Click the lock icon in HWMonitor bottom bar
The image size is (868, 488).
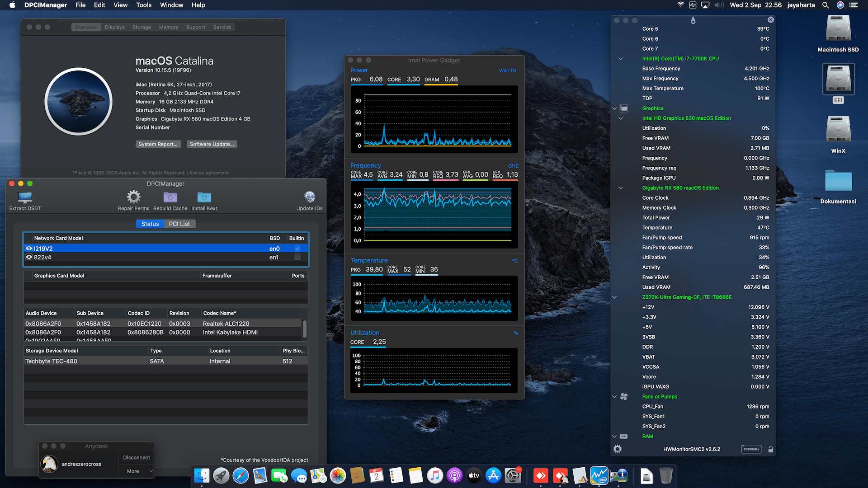pos(770,449)
